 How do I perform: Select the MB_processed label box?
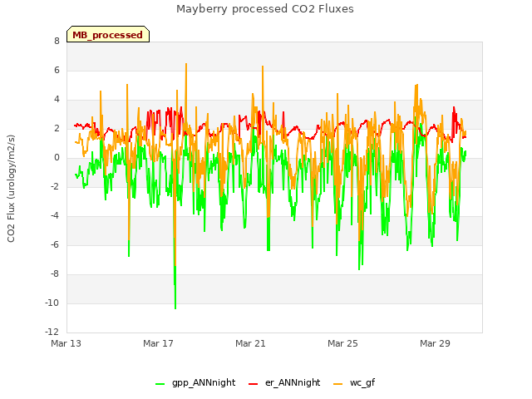click(108, 34)
